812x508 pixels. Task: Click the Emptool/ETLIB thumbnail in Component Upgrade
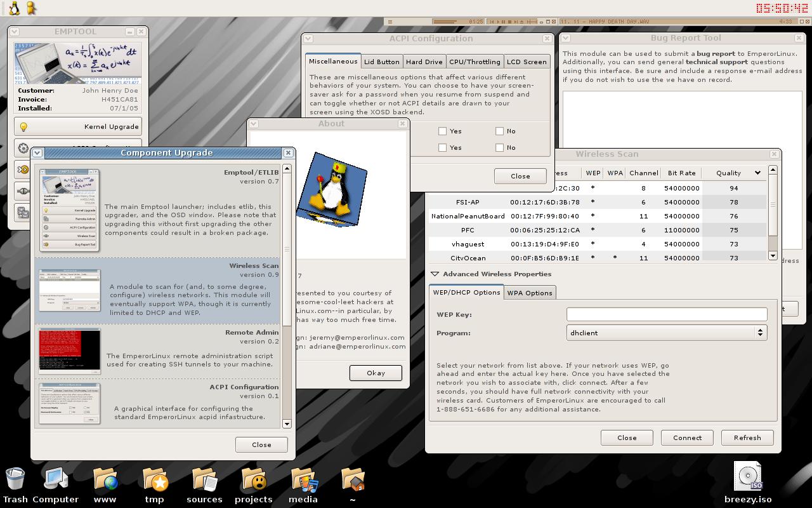[69, 210]
